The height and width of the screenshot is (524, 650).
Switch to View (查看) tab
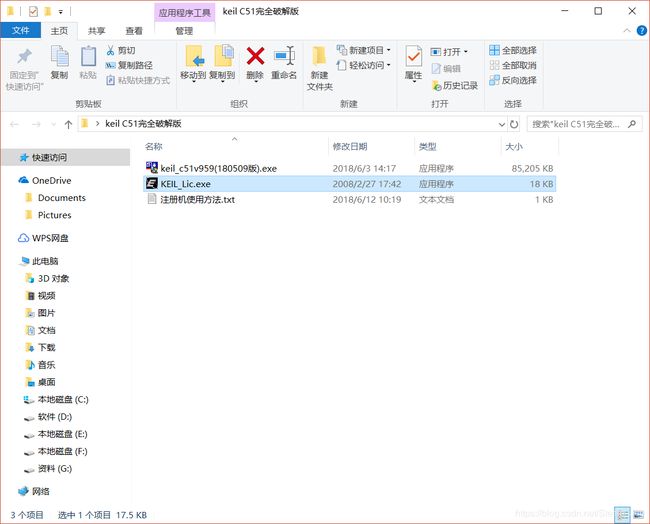134,31
